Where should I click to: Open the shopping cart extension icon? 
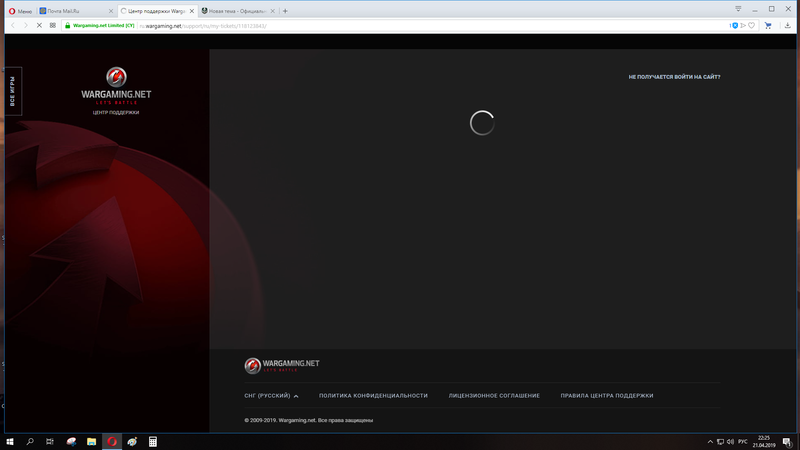tap(768, 26)
